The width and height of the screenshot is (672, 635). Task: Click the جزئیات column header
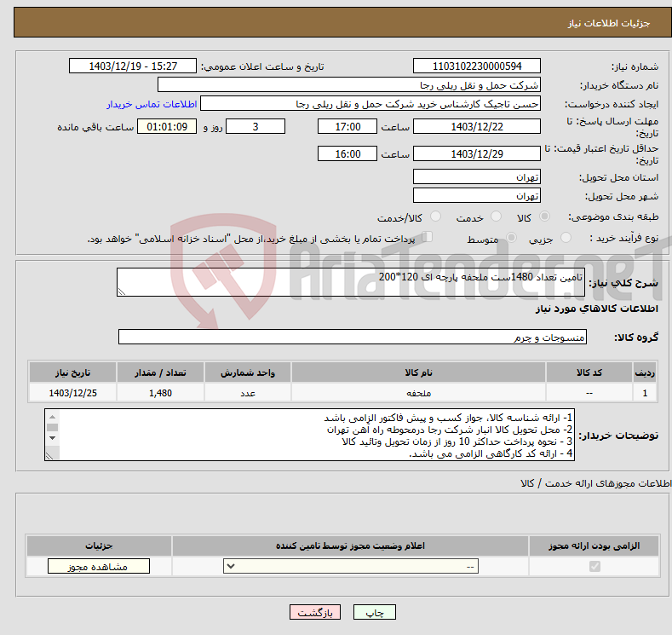(99, 546)
